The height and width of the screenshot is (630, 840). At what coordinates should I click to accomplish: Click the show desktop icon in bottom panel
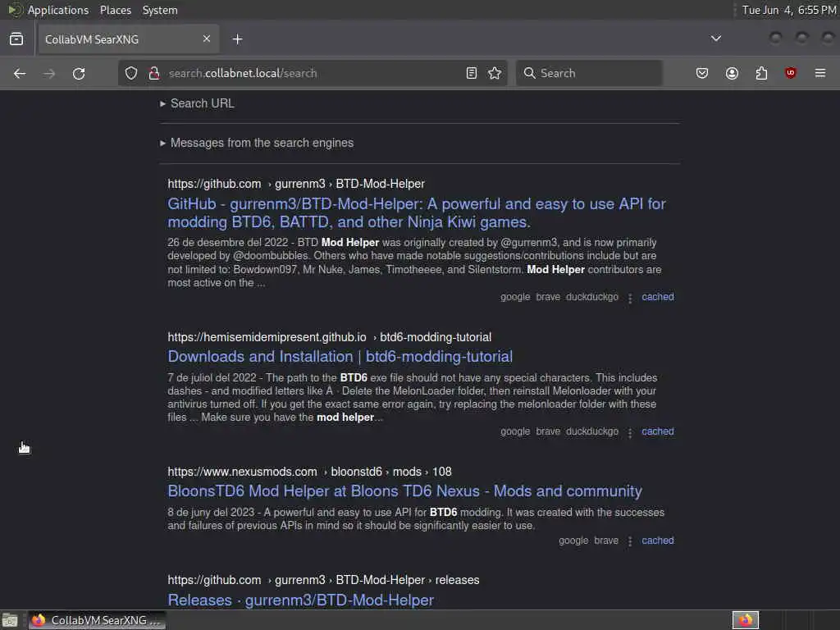pyautogui.click(x=10, y=620)
